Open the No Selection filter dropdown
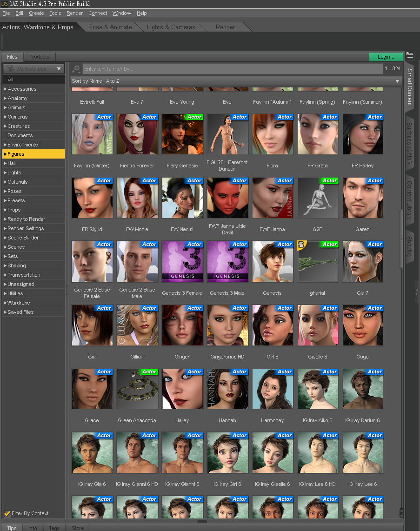The width and height of the screenshot is (420, 531). 33,69
